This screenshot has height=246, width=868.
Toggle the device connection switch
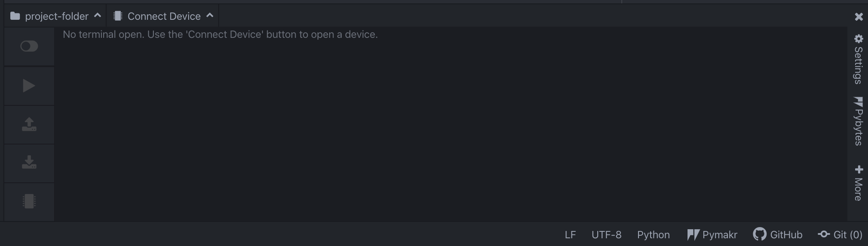(x=29, y=46)
